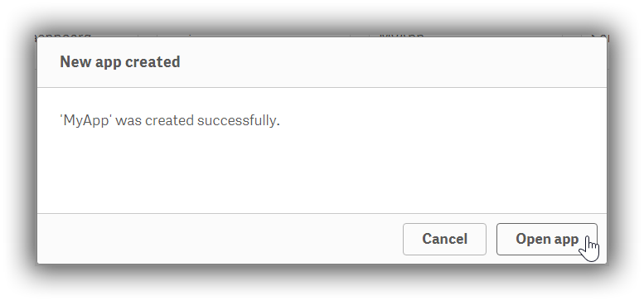Click the Cancel button

[444, 239]
